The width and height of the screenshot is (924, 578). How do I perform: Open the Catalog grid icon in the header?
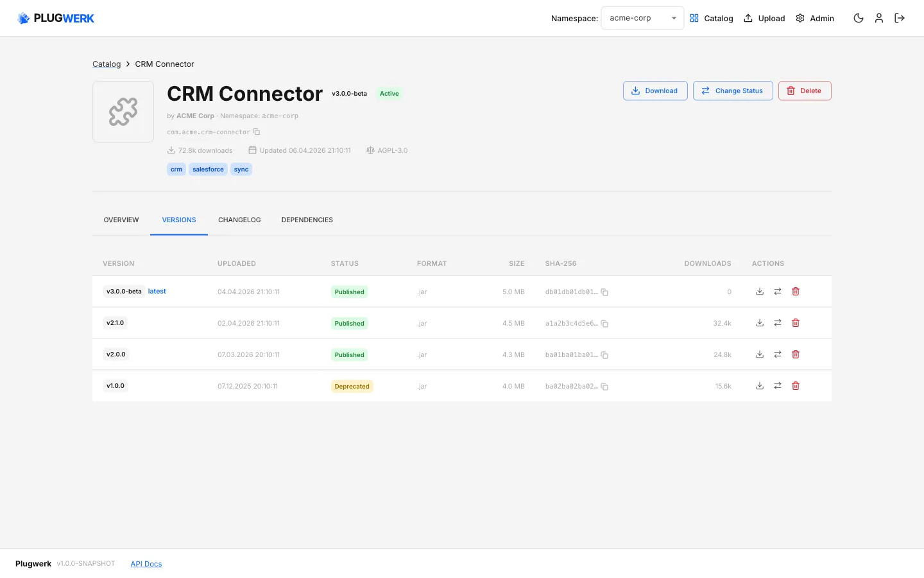pos(694,18)
